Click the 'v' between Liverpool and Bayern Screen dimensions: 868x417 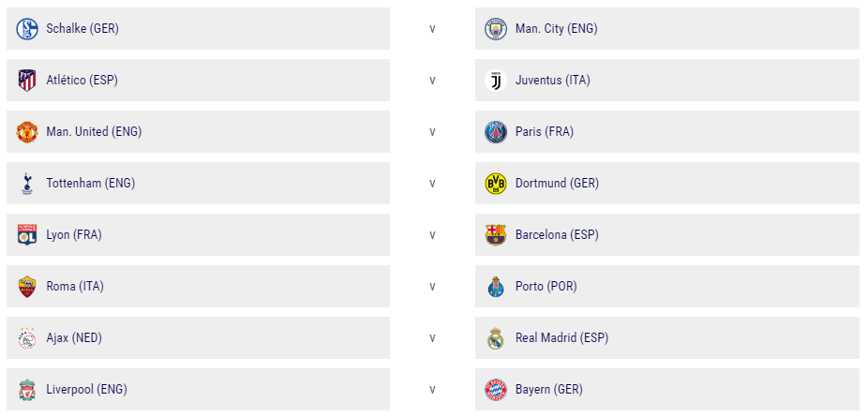click(x=432, y=390)
